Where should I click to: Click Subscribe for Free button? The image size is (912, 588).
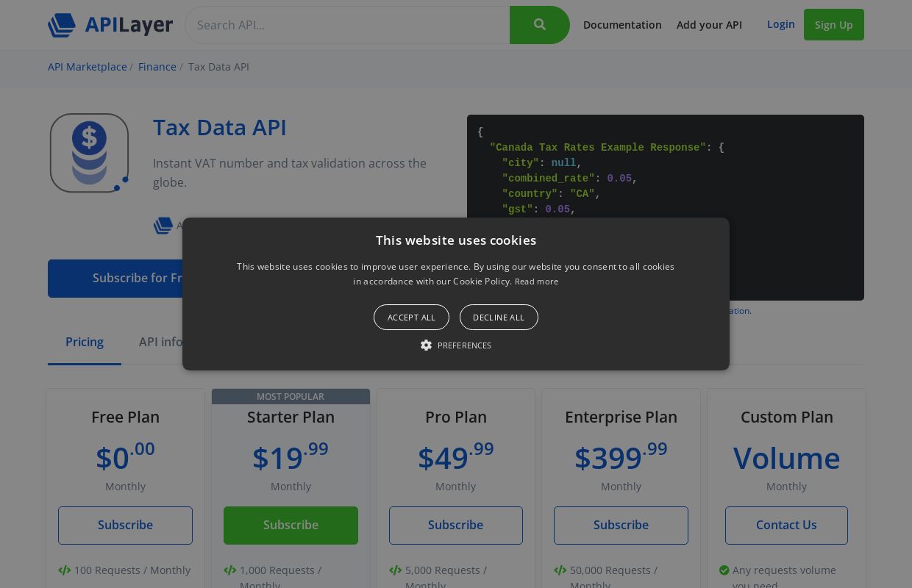pyautogui.click(x=115, y=279)
